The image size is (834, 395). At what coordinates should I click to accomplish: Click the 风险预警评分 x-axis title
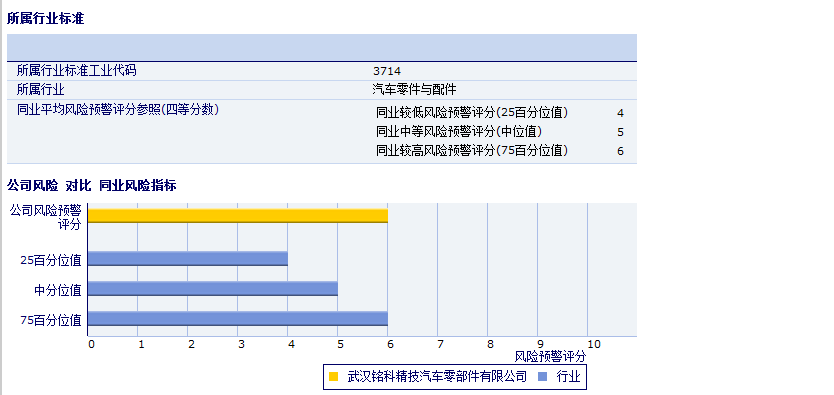pos(551,356)
